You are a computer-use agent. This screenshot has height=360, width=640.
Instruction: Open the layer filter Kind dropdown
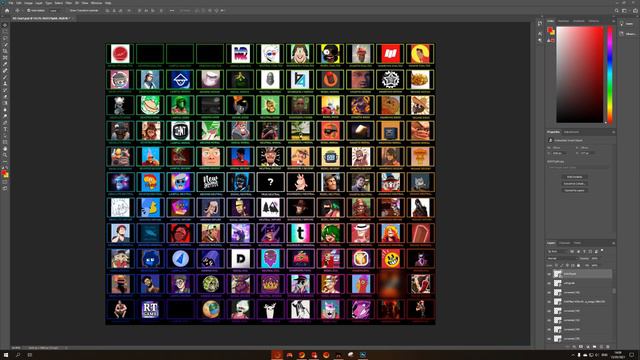pyautogui.click(x=557, y=251)
